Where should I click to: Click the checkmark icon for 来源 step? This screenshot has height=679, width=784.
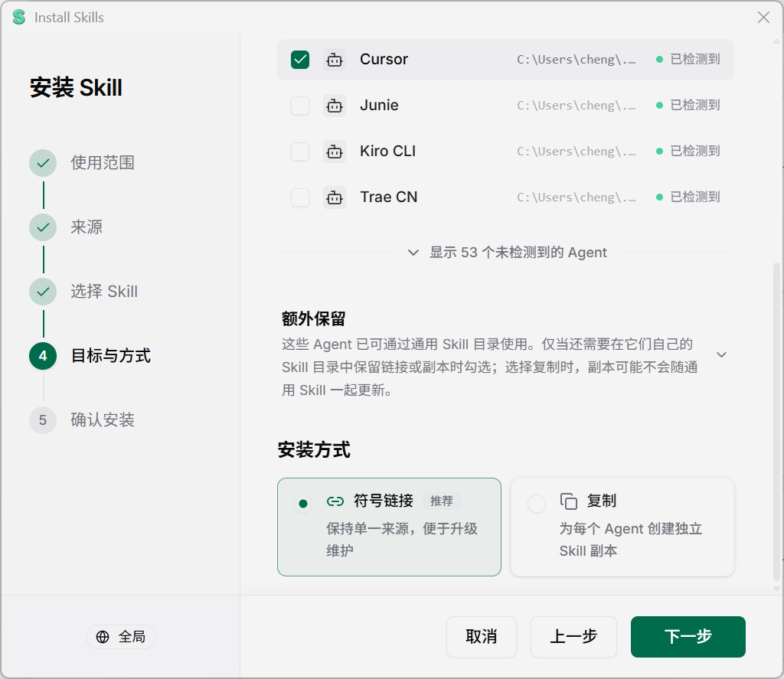click(x=43, y=227)
